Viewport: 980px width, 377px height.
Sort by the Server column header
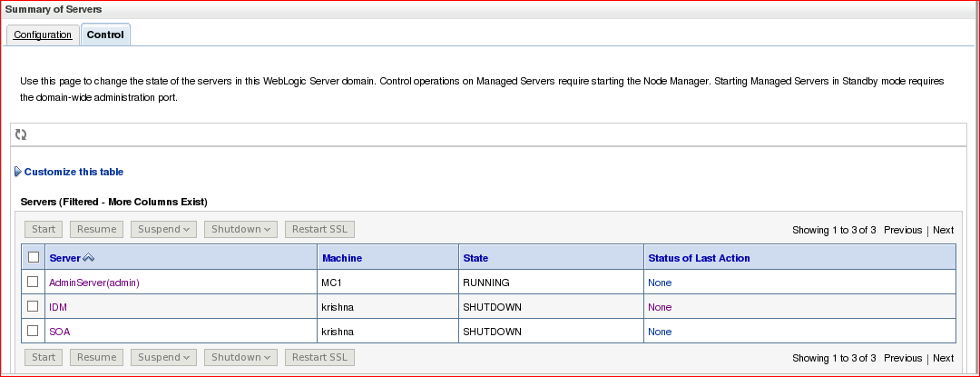point(65,258)
